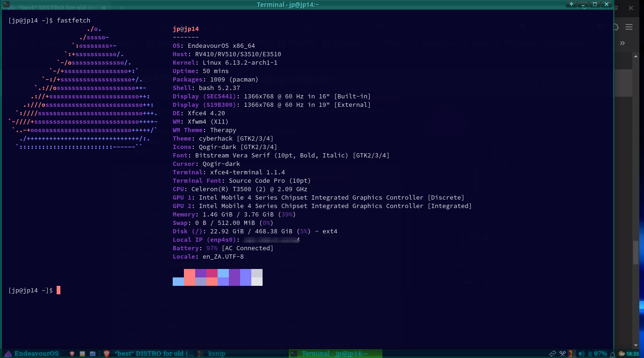Click the text 'Celeron(R) T3500 (2) @ 2.09 GHz'
The height and width of the screenshot is (358, 644).
pyautogui.click(x=249, y=189)
